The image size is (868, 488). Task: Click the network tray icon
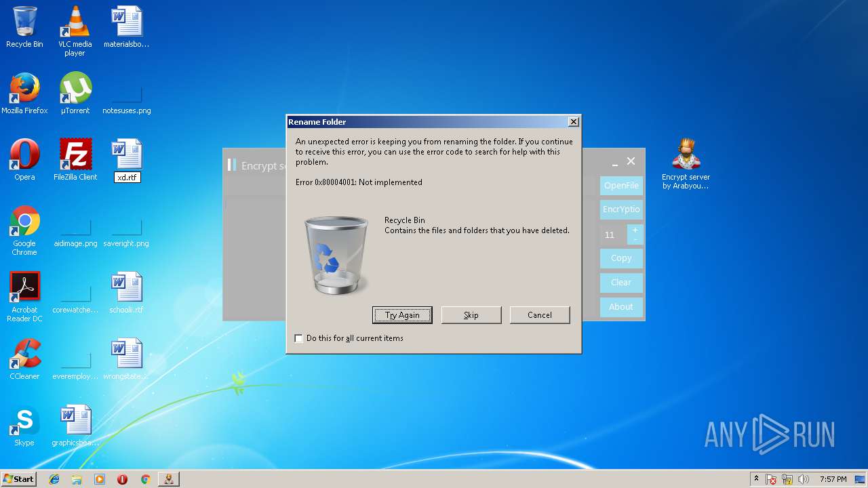[788, 479]
